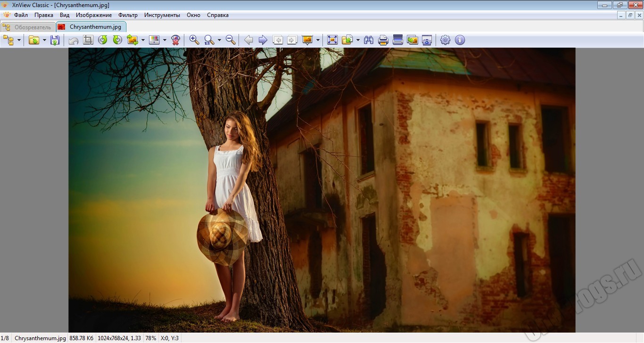Screen dimensions: 644x343
Task: Click the Print icon
Action: click(383, 40)
